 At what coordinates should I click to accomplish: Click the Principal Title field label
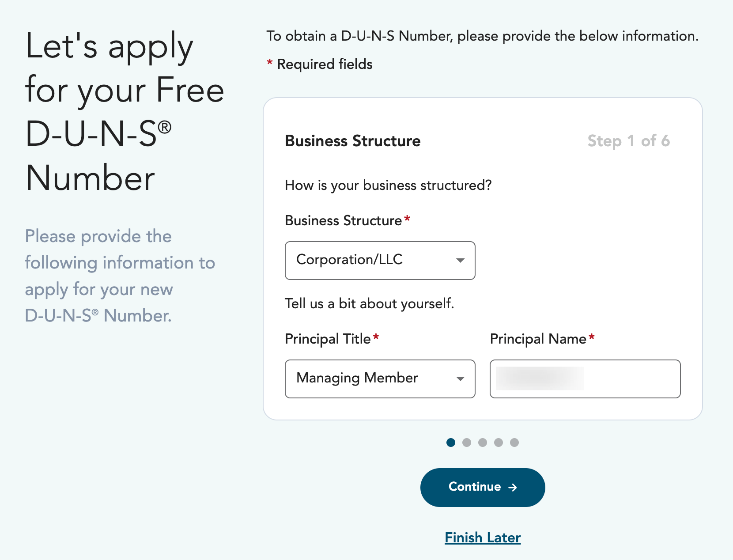(x=328, y=339)
